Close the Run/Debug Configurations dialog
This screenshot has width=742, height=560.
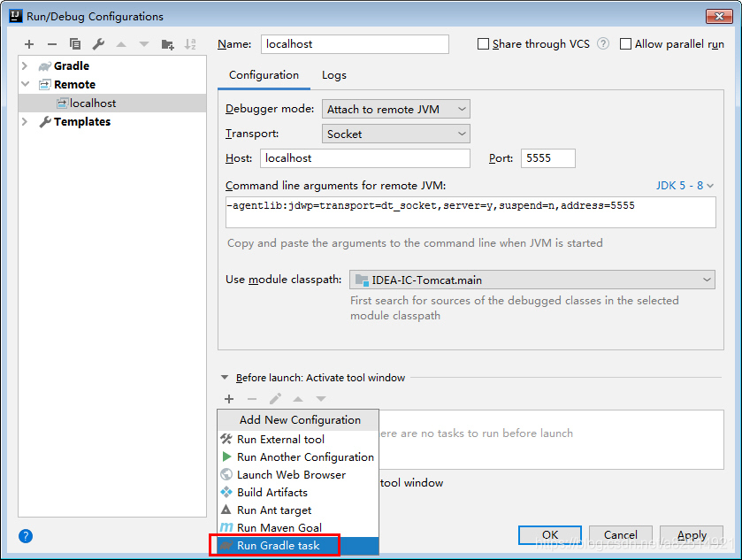(x=719, y=16)
